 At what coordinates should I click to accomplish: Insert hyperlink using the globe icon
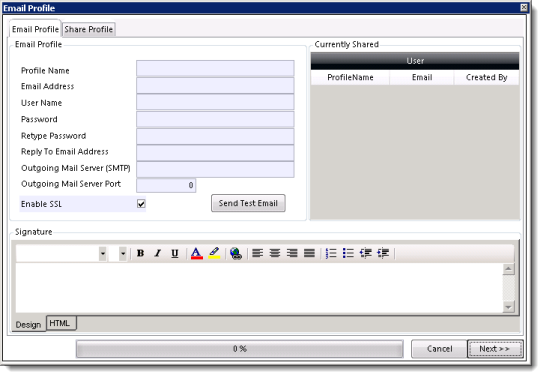236,254
